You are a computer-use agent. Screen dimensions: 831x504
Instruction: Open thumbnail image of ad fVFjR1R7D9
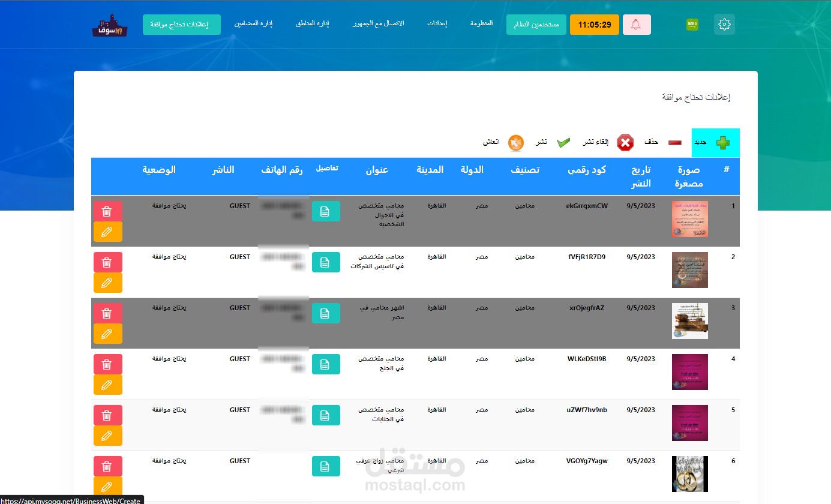tap(690, 270)
